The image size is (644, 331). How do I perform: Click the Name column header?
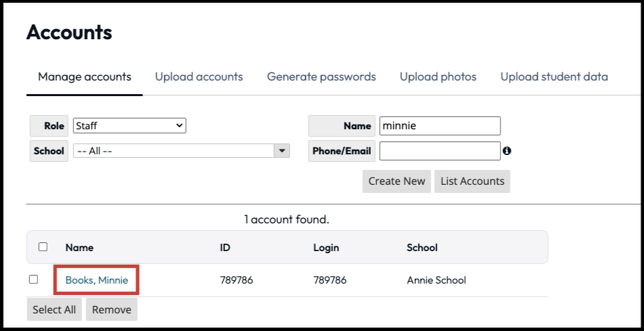click(79, 248)
